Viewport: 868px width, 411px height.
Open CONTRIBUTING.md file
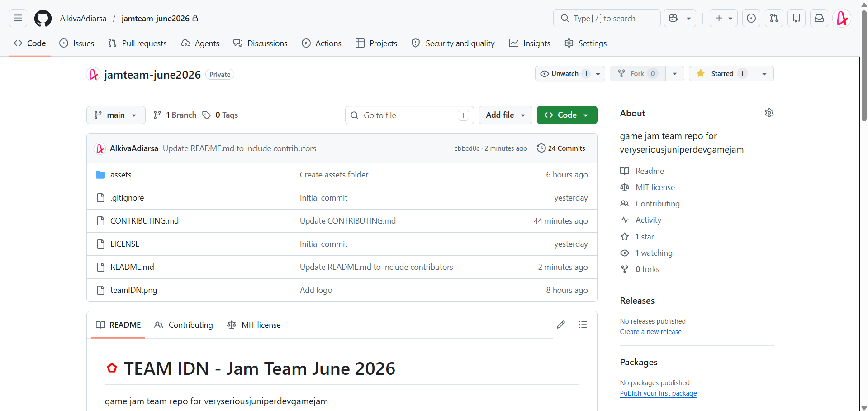pyautogui.click(x=144, y=221)
